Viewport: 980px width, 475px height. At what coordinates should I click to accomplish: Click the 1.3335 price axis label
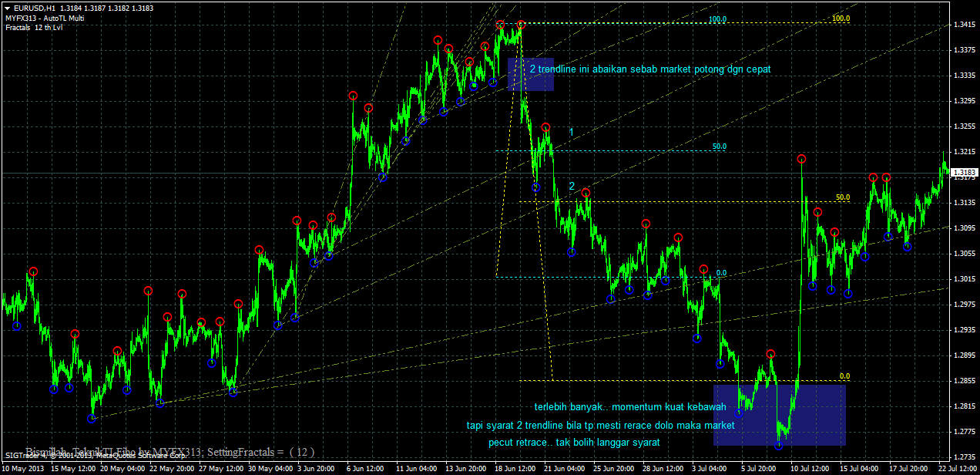965,76
